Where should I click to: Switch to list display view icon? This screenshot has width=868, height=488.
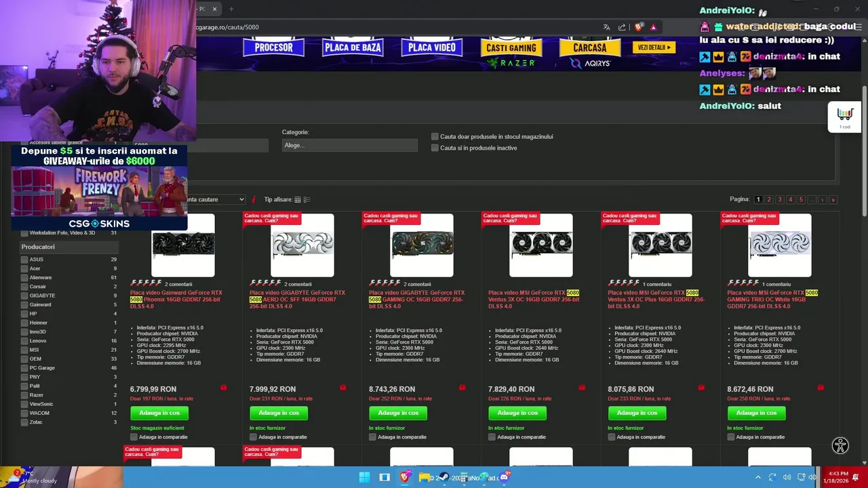point(307,200)
